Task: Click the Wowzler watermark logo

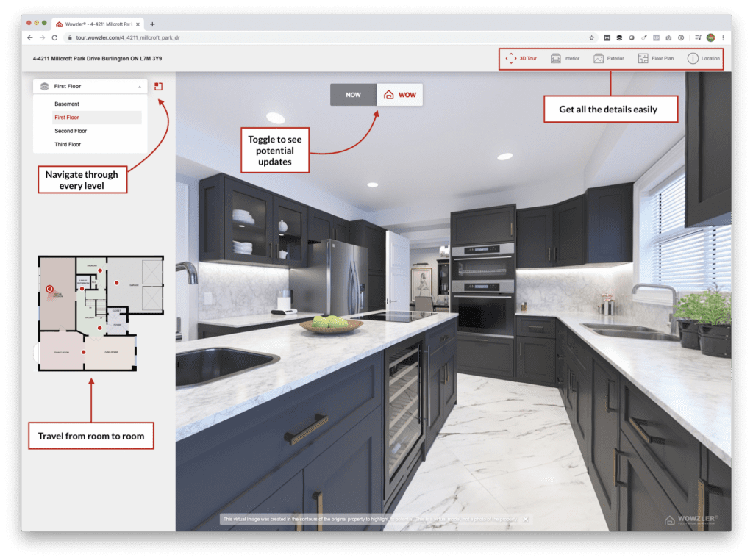Action: pyautogui.click(x=691, y=521)
